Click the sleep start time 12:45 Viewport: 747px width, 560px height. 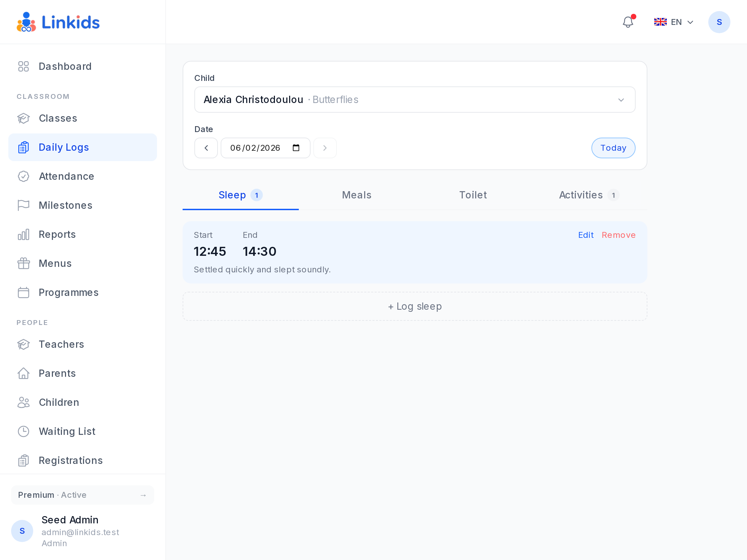point(210,252)
